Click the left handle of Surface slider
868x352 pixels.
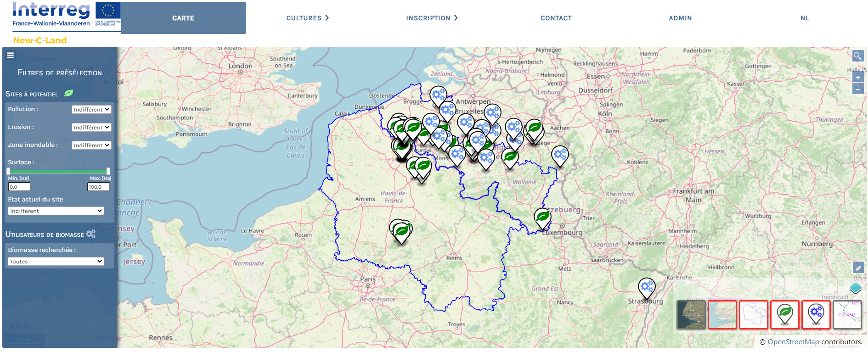pyautogui.click(x=8, y=171)
